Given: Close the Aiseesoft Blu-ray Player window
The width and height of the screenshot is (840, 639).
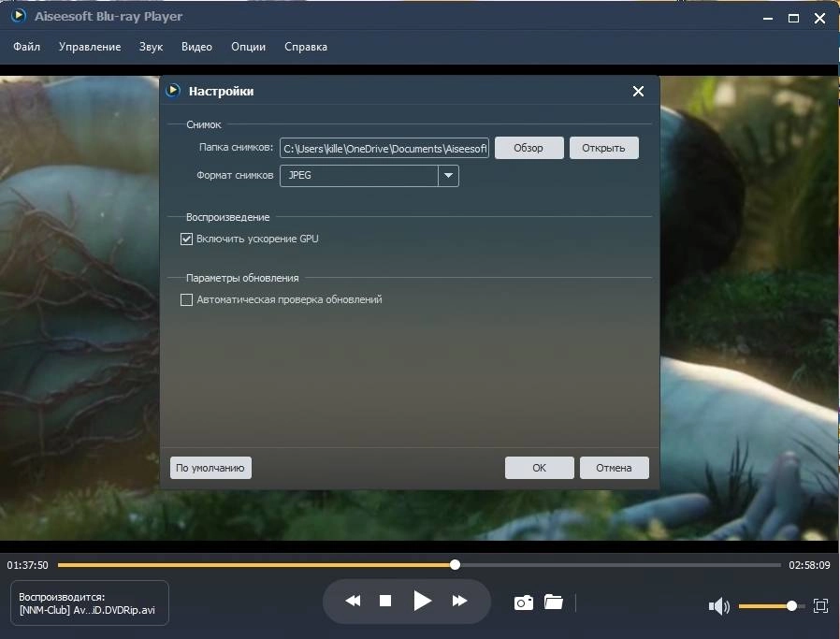Looking at the screenshot, I should (819, 18).
